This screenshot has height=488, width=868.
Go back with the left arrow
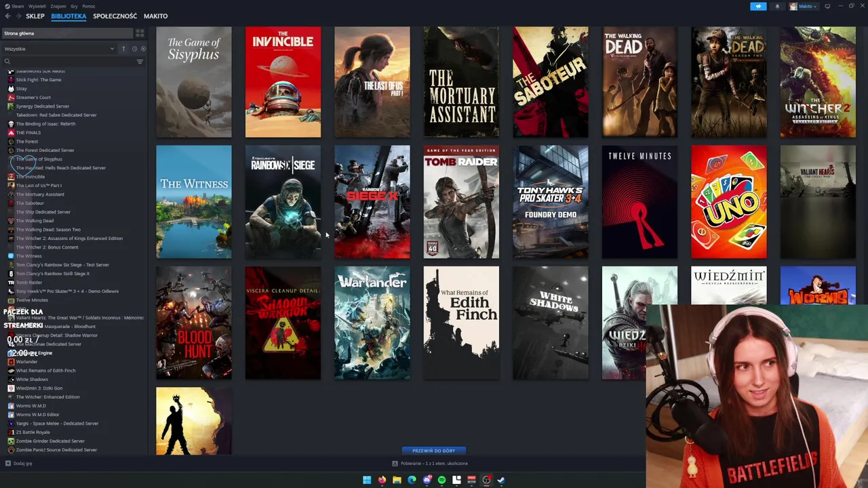[7, 16]
